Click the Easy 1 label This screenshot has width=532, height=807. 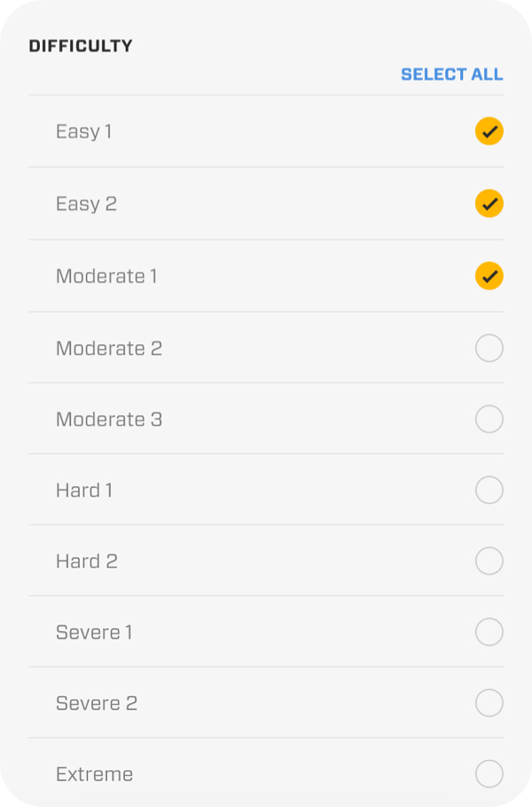tap(83, 132)
